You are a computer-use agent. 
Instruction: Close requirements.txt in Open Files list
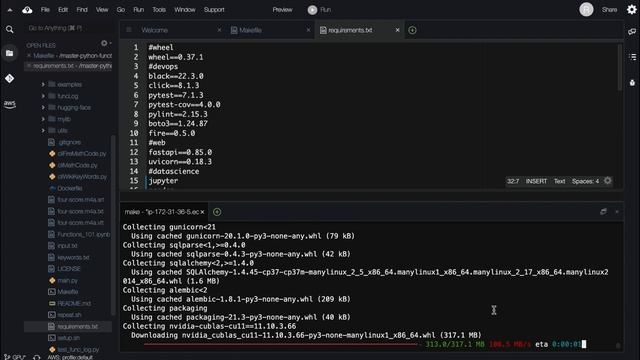click(29, 66)
